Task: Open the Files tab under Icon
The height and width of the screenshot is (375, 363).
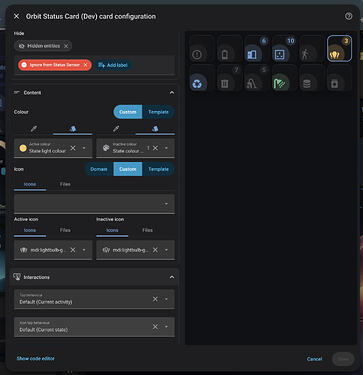Action: (65, 184)
